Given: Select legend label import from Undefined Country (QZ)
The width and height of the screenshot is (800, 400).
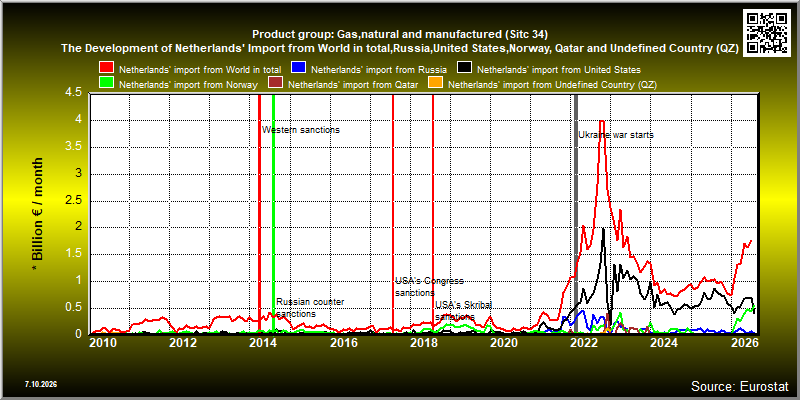Looking at the screenshot, I should 552,85.
